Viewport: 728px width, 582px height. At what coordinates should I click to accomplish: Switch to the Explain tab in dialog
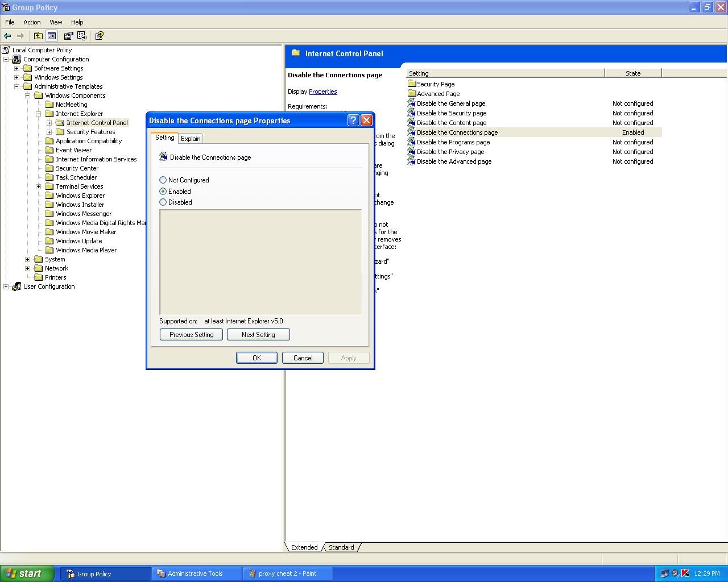(191, 139)
